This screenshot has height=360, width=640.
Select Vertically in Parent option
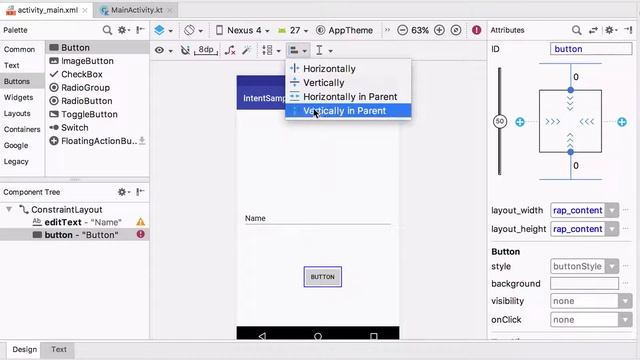click(x=348, y=111)
